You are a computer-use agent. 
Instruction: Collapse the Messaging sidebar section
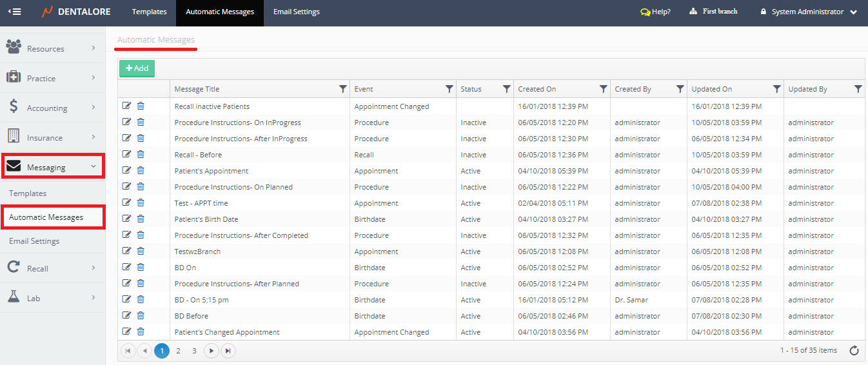click(x=52, y=167)
